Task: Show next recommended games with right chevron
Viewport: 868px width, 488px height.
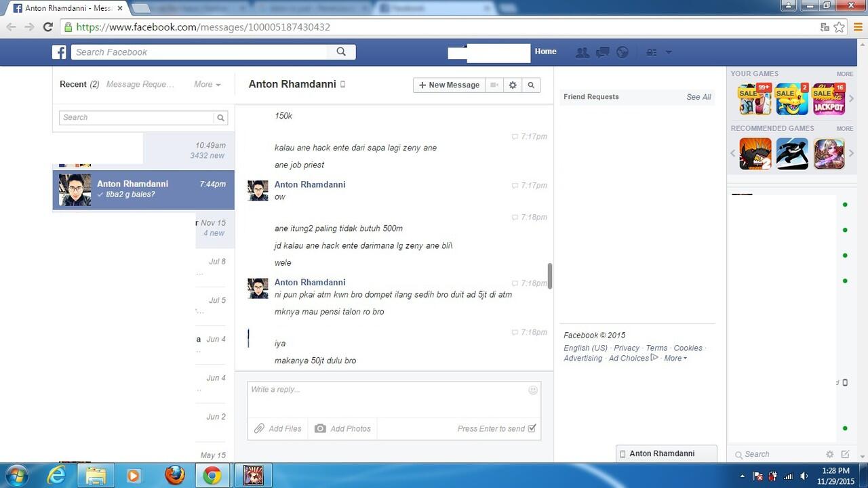Action: [x=852, y=153]
